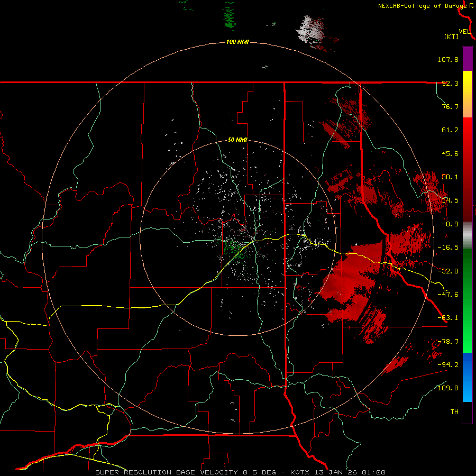Click the purple segment of the velocity color bar
476x476 pixels.
pyautogui.click(x=467, y=59)
